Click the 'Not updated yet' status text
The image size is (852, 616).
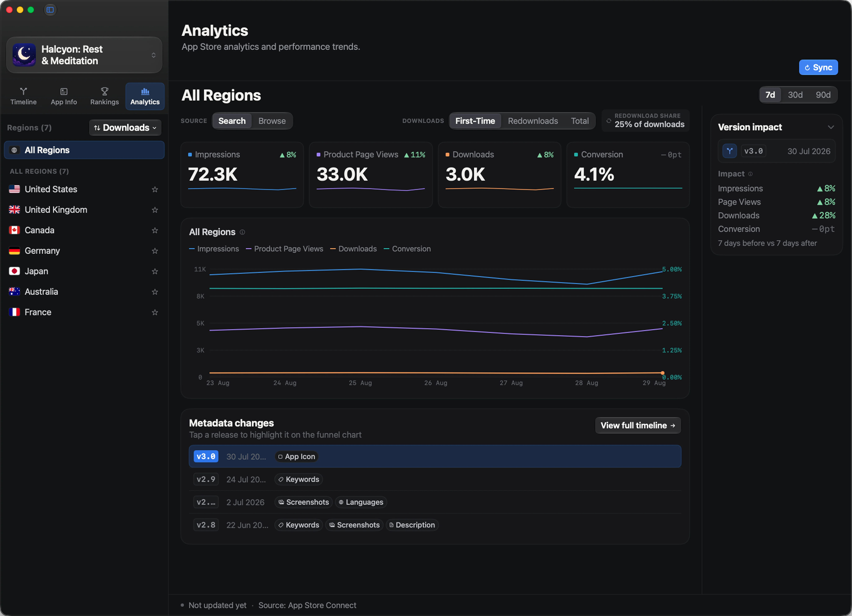click(x=217, y=605)
